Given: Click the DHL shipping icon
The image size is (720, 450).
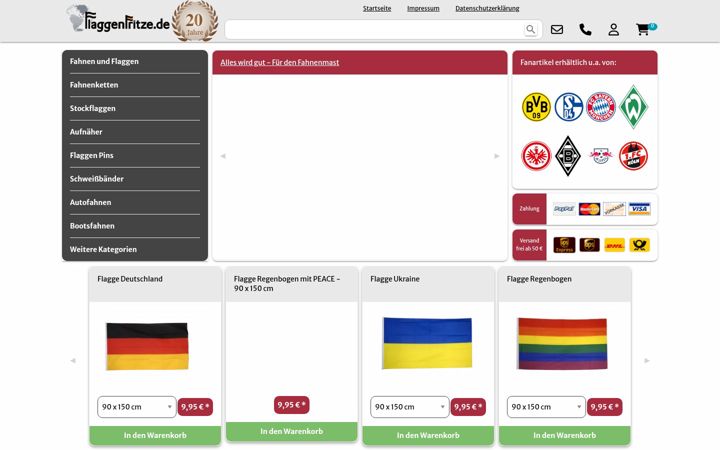Looking at the screenshot, I should click(614, 245).
